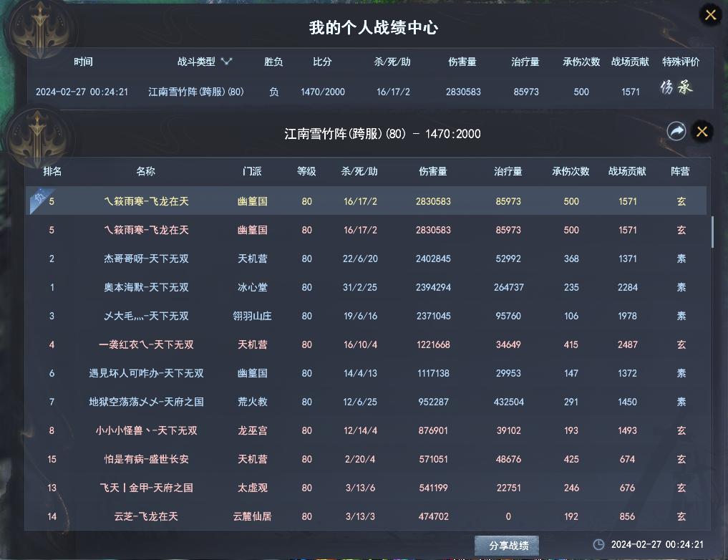Viewport: 728px width, 560px height.
Task: Click the player list vertical scrollbar
Action: tap(712, 231)
